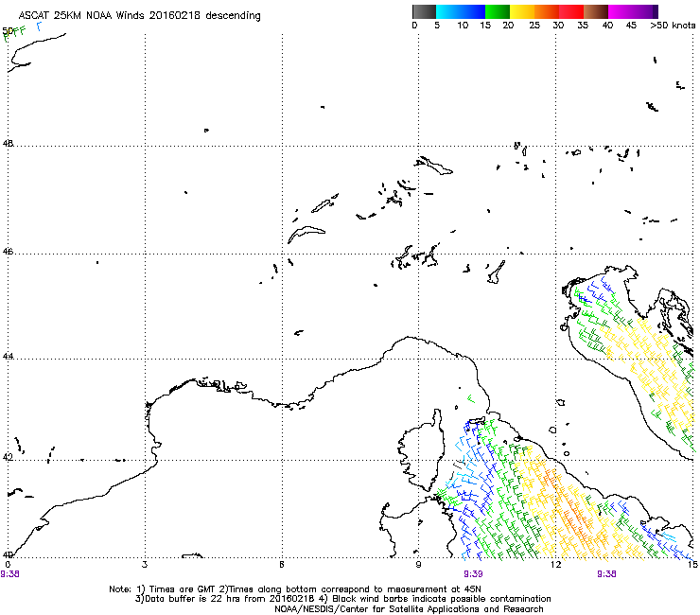The width and height of the screenshot is (700, 615).
Task: Click the cyan-to-blue 5-15 knots legend gradient
Action: [x=461, y=11]
